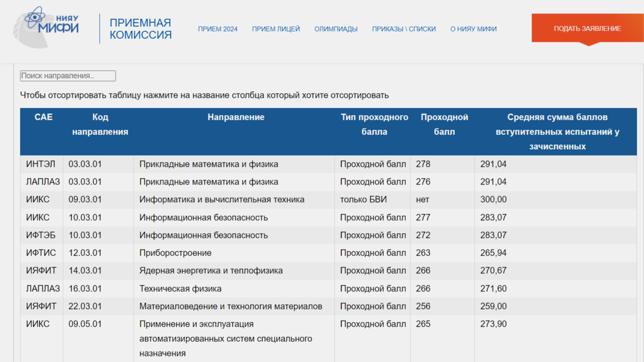Click Применение и эксплуатация автоматизированных систем
Screen dimensions: 644x362
(226, 339)
